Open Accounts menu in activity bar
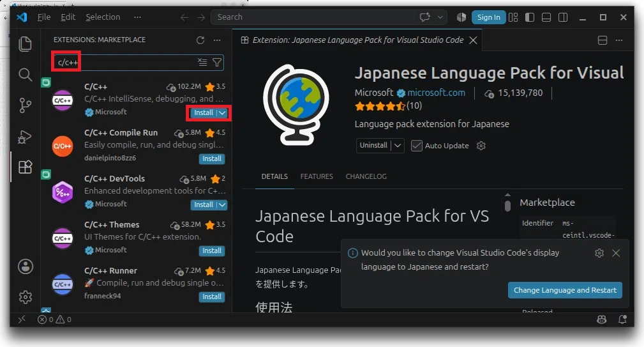The image size is (644, 347). click(x=26, y=266)
